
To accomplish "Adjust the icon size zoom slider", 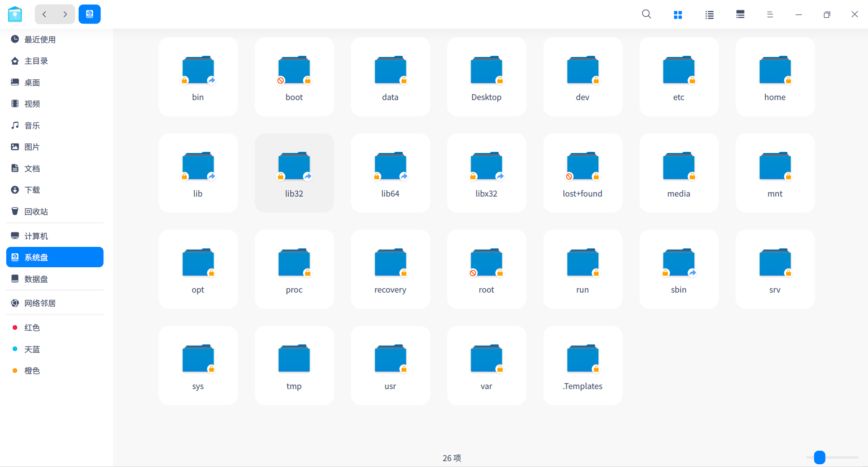I will pos(819,457).
